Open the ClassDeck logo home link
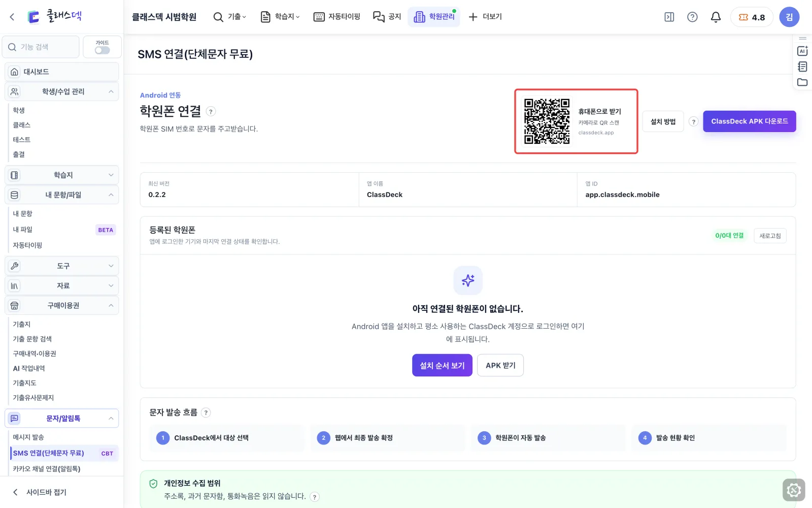Screen dimensions: 812x508 coord(54,17)
